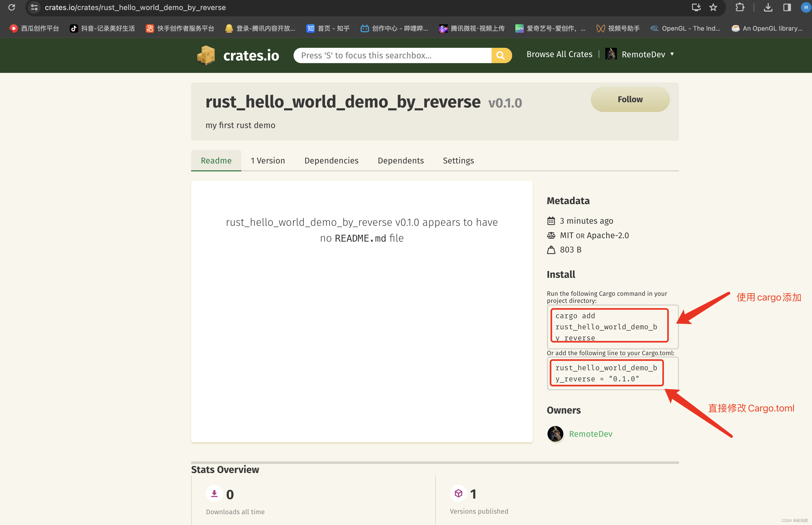Open browser downloads tray icon
812x525 pixels.
pos(768,7)
